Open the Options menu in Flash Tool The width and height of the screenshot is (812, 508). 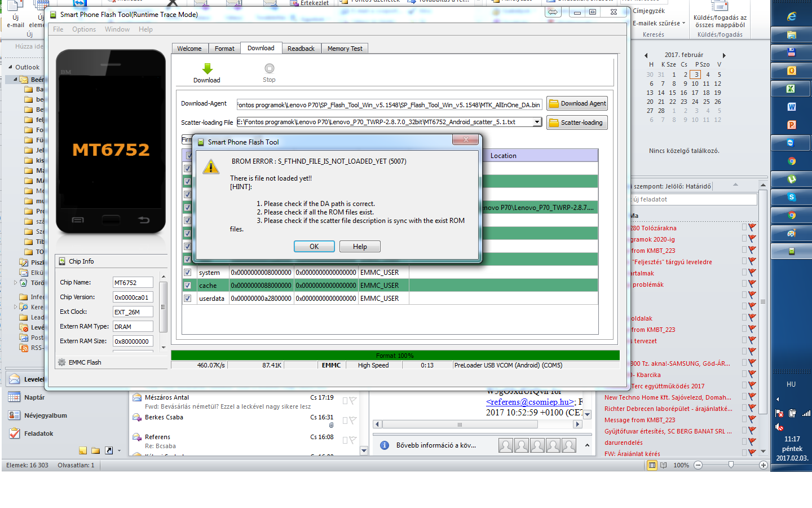[x=84, y=29]
